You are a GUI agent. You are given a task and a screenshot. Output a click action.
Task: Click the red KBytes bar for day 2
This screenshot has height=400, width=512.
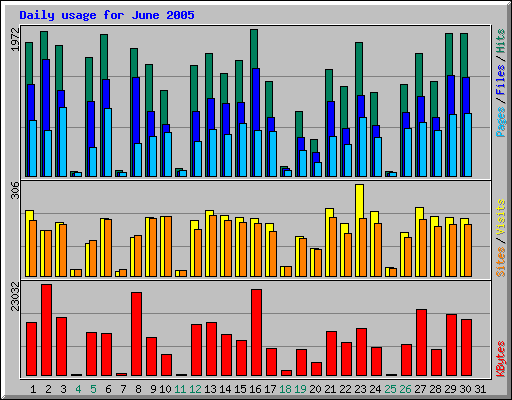47,330
